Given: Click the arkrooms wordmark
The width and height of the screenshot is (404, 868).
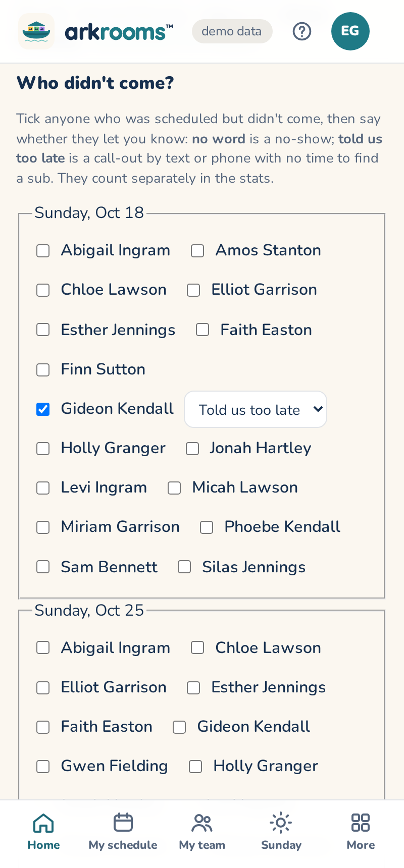Looking at the screenshot, I should 119,32.
